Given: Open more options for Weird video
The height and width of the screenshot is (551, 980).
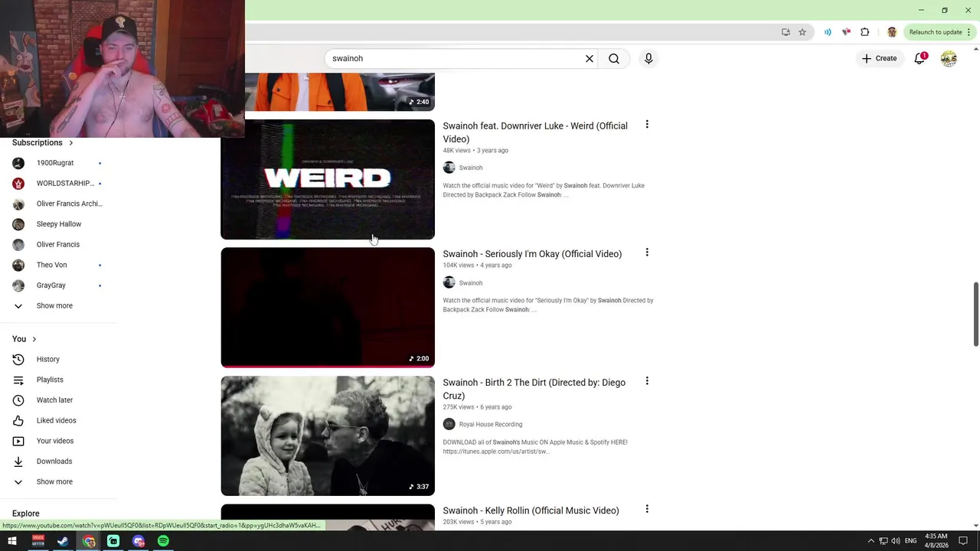Looking at the screenshot, I should point(647,125).
